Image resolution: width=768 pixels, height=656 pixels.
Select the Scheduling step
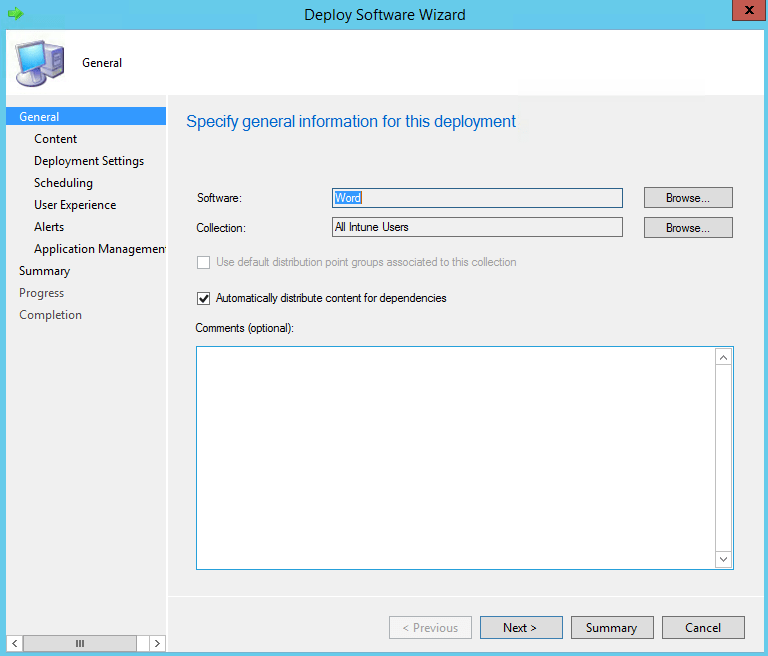tap(63, 183)
